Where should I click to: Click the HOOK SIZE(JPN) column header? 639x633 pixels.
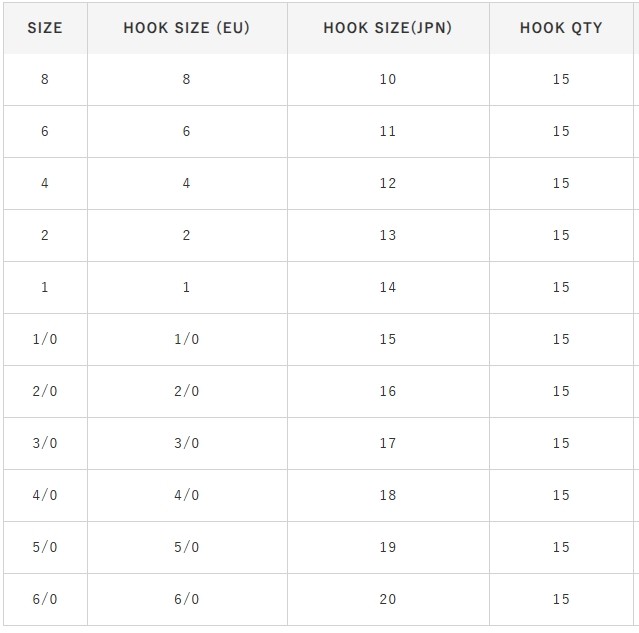pyautogui.click(x=388, y=28)
